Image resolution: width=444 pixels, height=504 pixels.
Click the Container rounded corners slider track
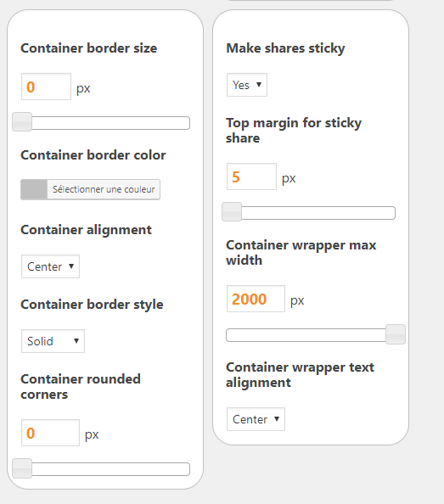[x=101, y=469]
